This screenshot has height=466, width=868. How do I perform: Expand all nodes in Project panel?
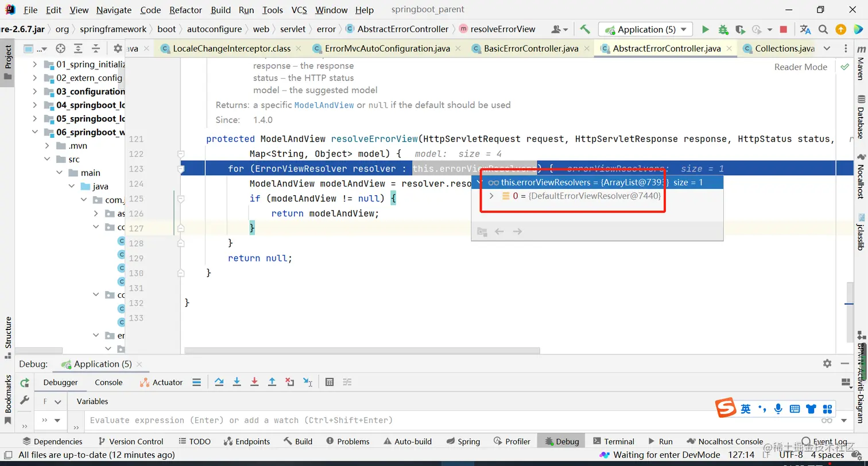(78, 49)
